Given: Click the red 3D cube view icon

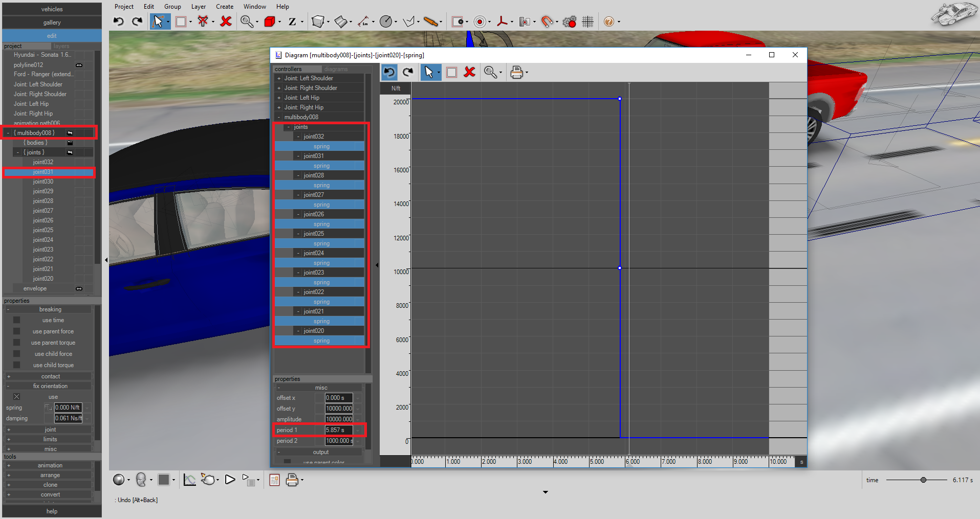Looking at the screenshot, I should click(x=270, y=21).
